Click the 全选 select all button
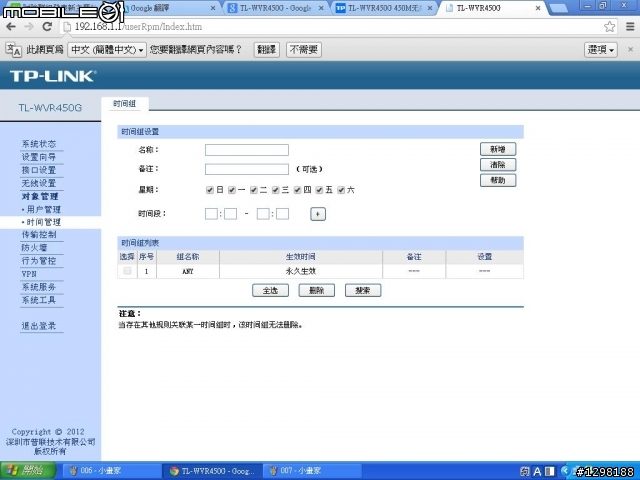640x480 pixels. (x=270, y=291)
